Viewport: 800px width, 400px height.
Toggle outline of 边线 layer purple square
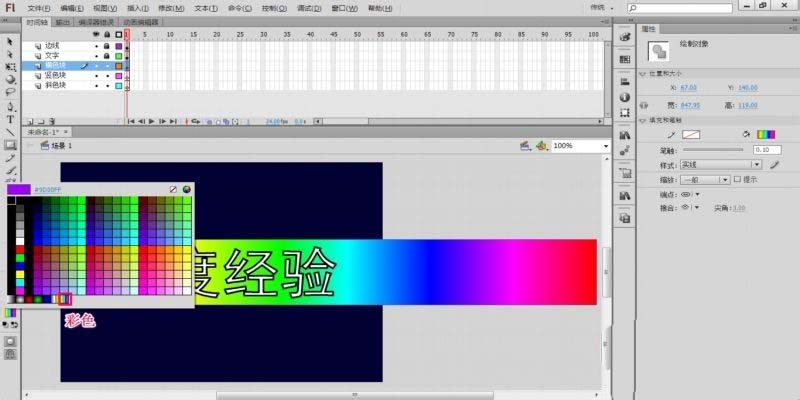click(119, 46)
